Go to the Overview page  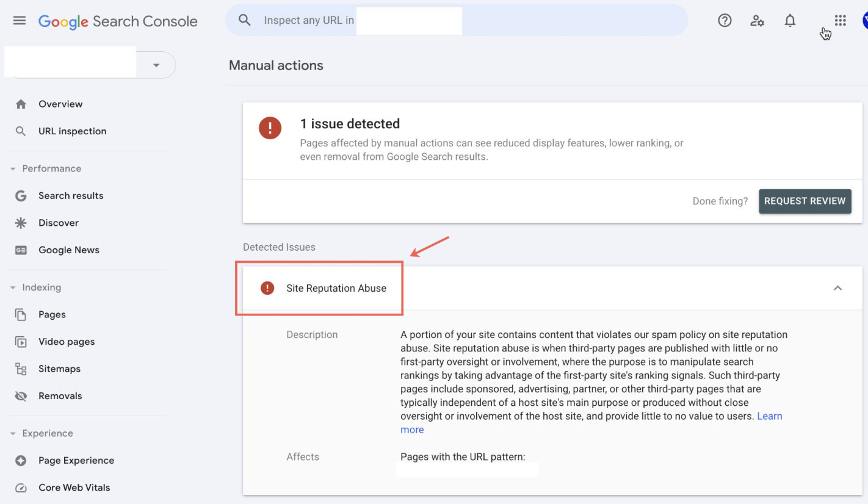coord(60,104)
